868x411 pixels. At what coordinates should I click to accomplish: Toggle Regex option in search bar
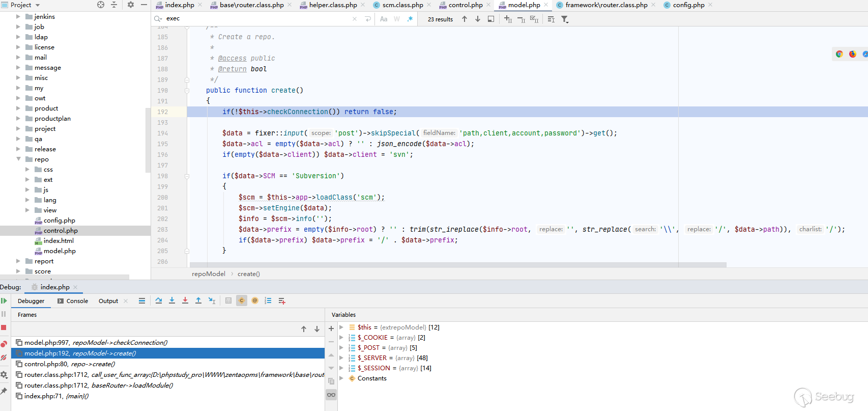click(x=410, y=19)
